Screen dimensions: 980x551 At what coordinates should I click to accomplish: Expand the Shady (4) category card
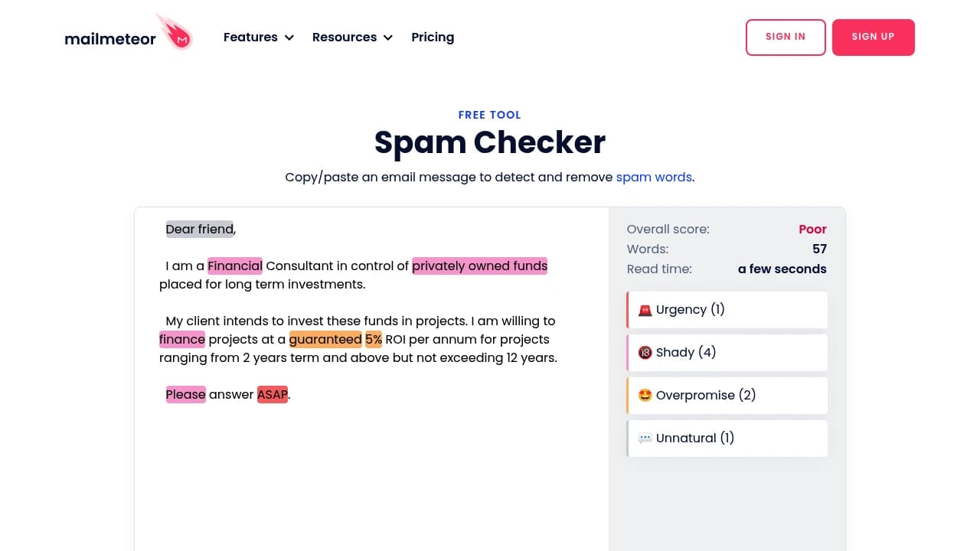727,352
